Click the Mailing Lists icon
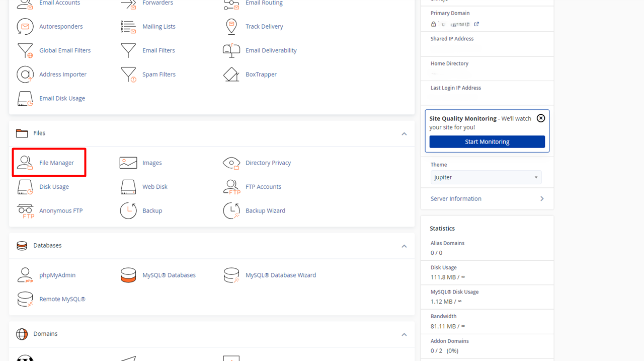 (x=128, y=26)
